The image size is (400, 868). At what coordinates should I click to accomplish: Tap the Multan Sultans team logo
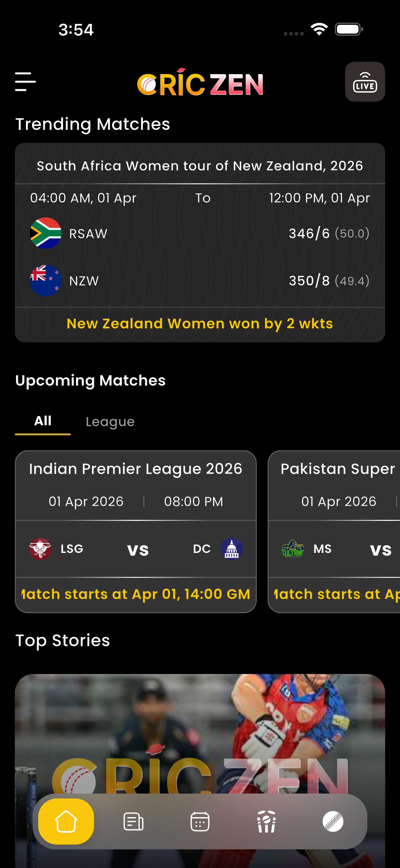(292, 549)
